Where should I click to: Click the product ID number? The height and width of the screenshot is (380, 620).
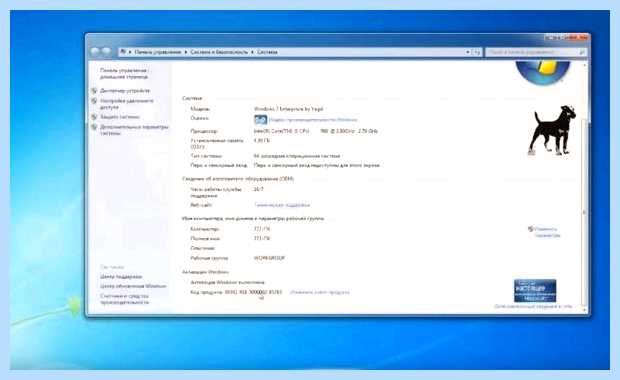coord(253,292)
